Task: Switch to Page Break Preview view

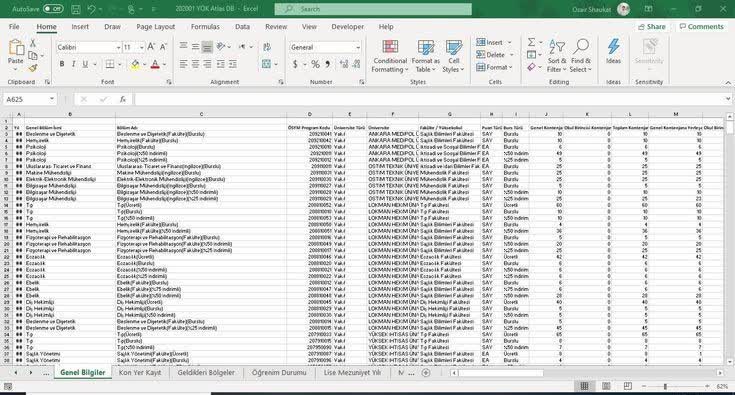Action: point(628,386)
